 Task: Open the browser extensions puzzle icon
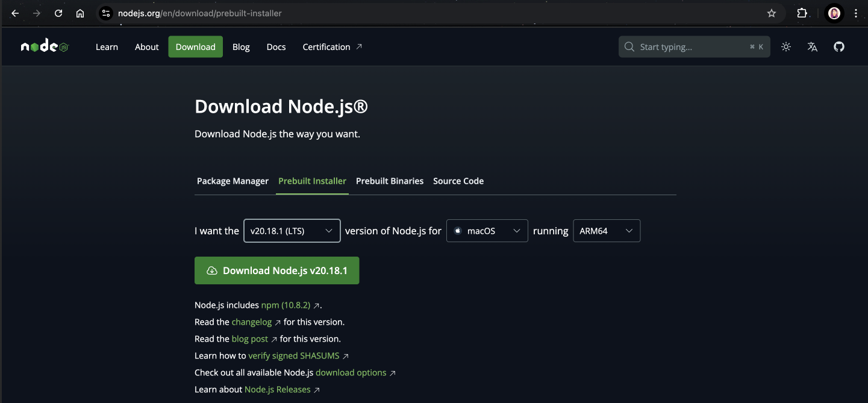[x=802, y=13]
